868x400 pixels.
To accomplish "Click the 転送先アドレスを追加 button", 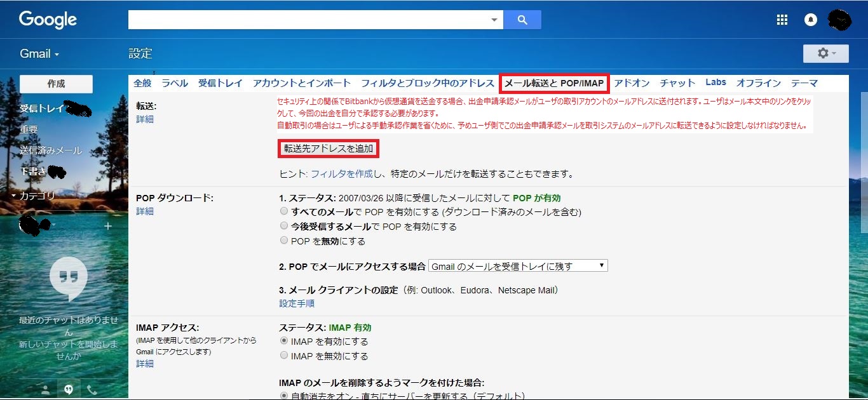I will pyautogui.click(x=328, y=149).
